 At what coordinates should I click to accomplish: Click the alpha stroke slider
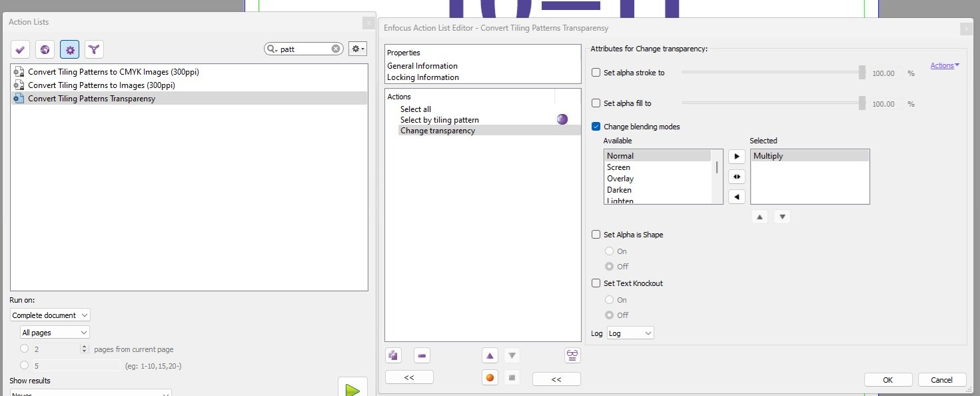774,73
